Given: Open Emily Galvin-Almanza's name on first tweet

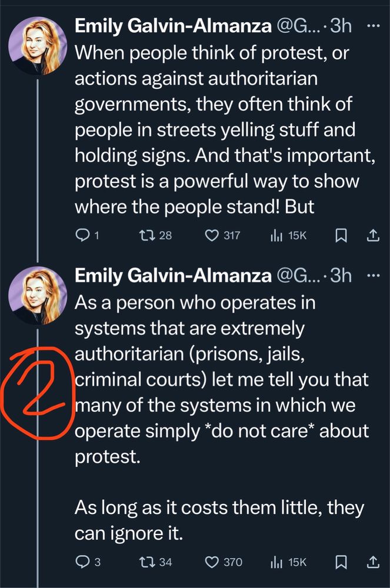Looking at the screenshot, I should click(172, 27).
